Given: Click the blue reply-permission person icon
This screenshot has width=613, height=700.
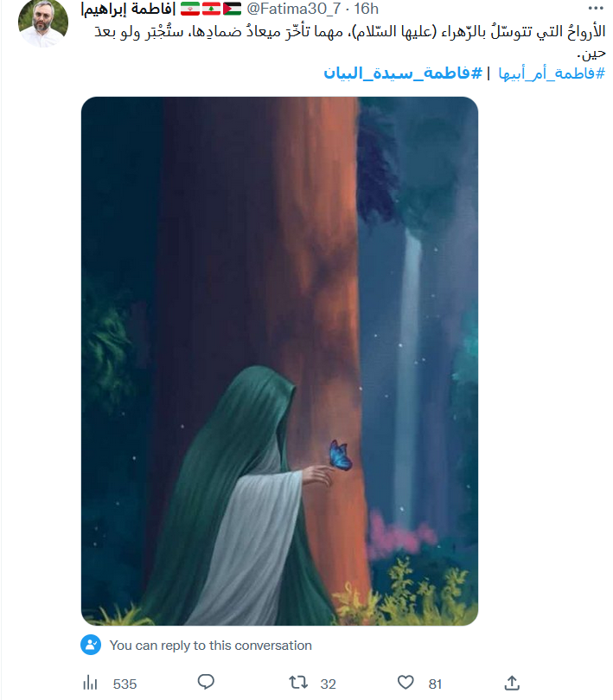Looking at the screenshot, I should pos(91,645).
